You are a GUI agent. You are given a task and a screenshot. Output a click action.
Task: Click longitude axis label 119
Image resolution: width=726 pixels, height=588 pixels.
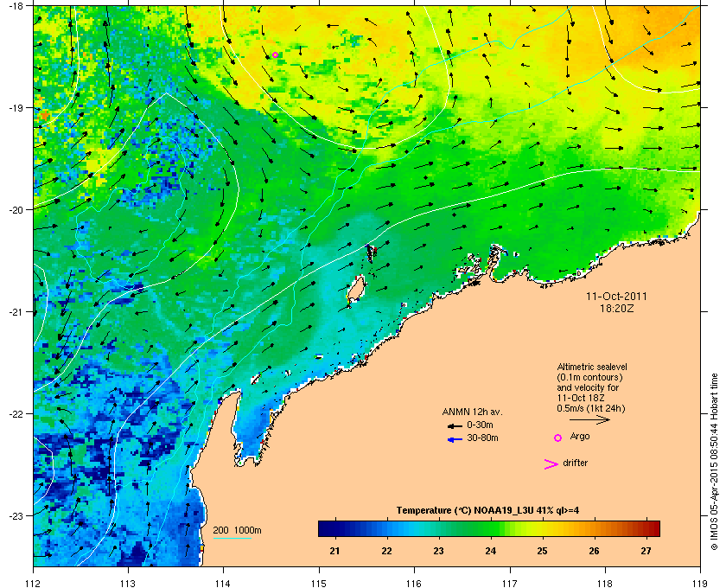point(700,584)
